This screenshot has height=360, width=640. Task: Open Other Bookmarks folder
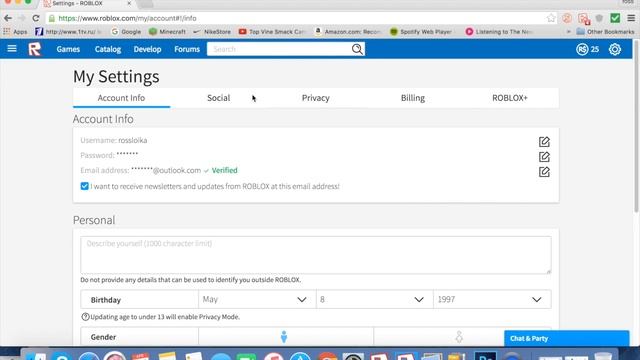605,31
